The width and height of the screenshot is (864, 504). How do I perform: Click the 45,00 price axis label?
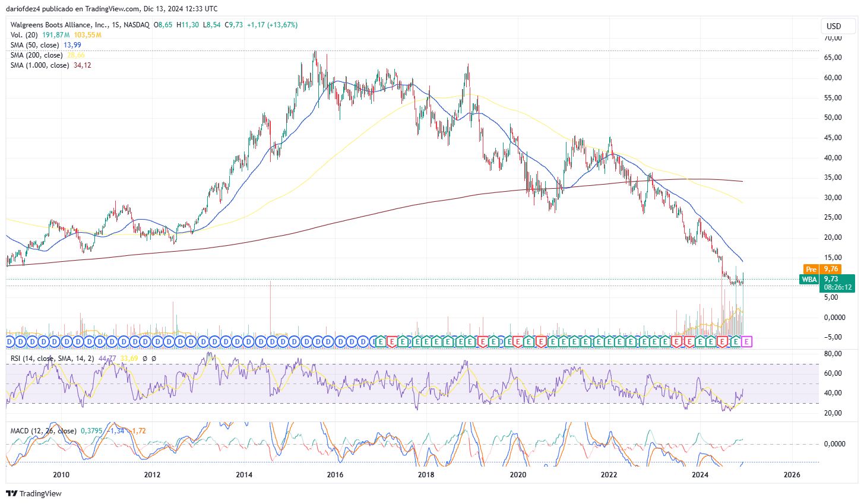click(833, 138)
